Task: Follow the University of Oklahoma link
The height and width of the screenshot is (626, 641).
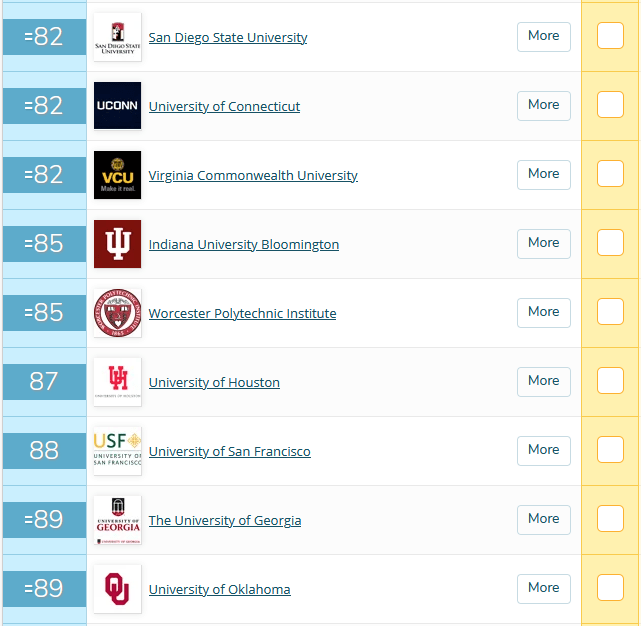Action: [x=219, y=590]
